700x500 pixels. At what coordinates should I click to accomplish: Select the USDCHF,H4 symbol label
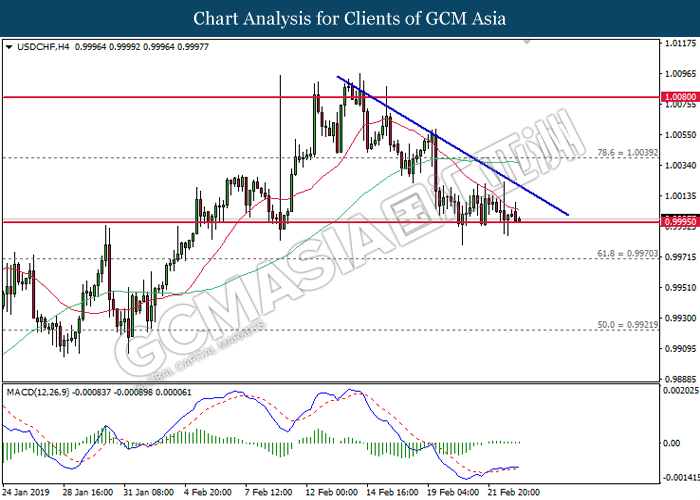[43, 47]
